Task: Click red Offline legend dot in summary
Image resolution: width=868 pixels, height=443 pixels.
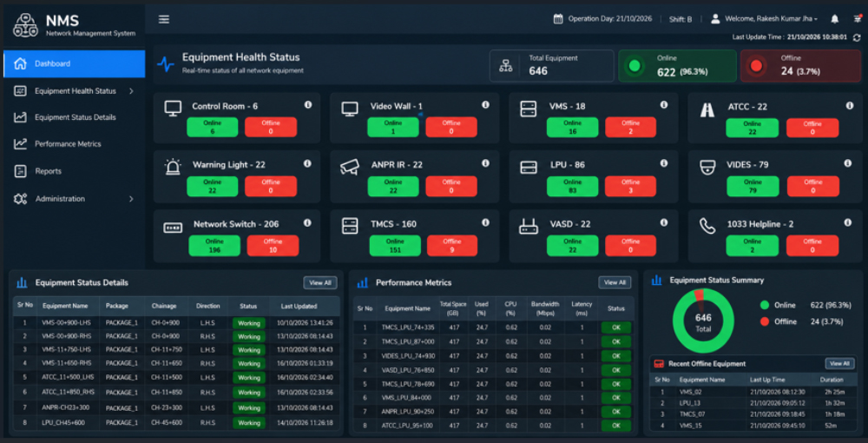Action: click(765, 321)
